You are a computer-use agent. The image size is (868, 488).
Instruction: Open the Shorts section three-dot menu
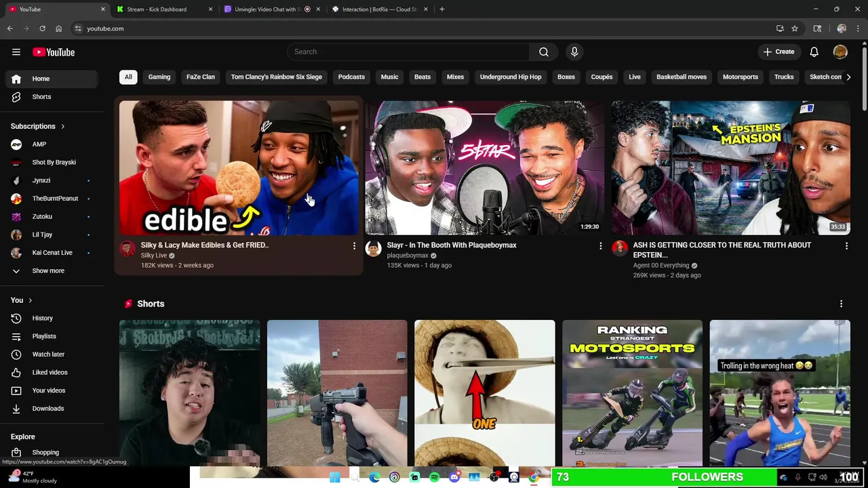[x=841, y=304]
